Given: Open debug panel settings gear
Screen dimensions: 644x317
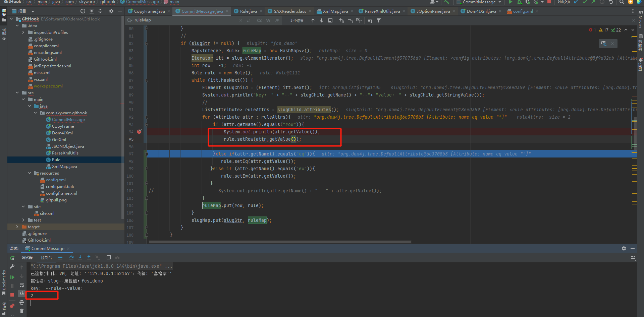Looking at the screenshot, I should pyautogui.click(x=624, y=248).
